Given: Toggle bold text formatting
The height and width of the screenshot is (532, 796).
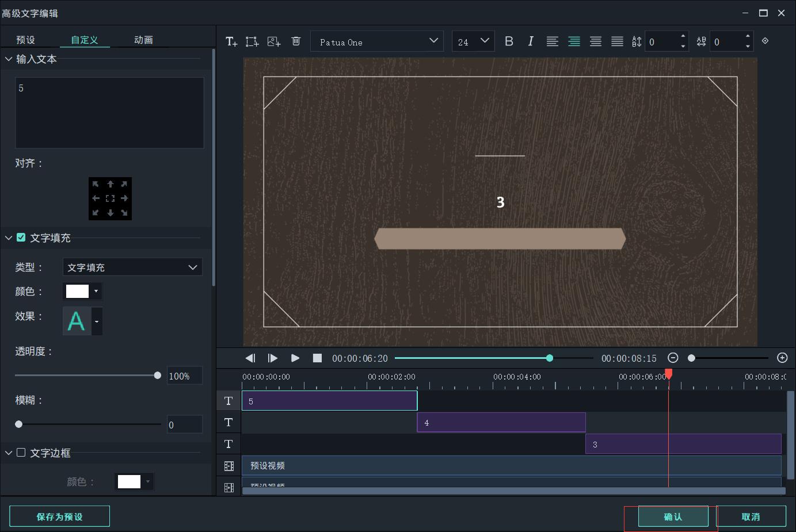Looking at the screenshot, I should (509, 41).
